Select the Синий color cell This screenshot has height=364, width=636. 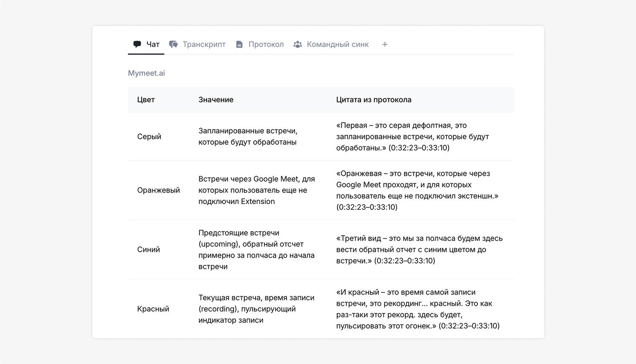point(149,249)
